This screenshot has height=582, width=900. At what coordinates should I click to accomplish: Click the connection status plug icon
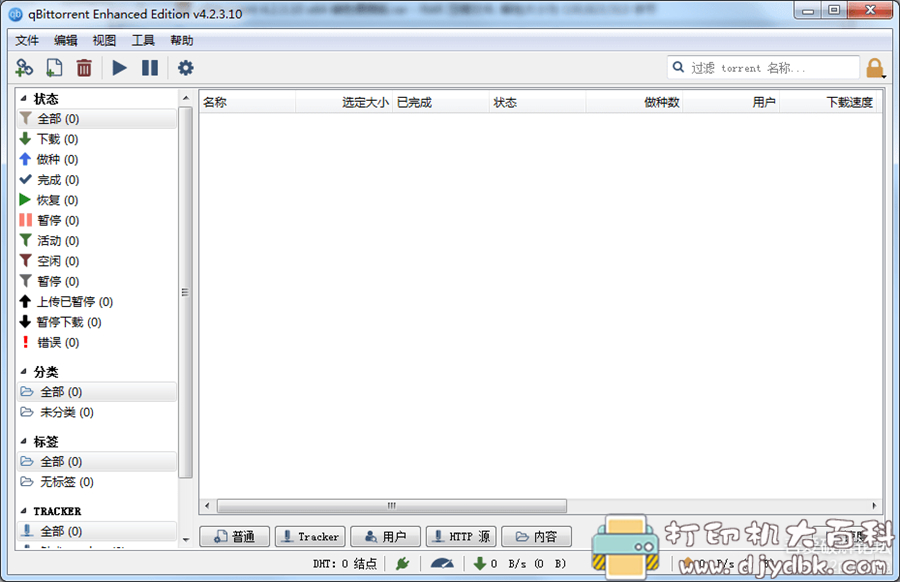(x=402, y=564)
